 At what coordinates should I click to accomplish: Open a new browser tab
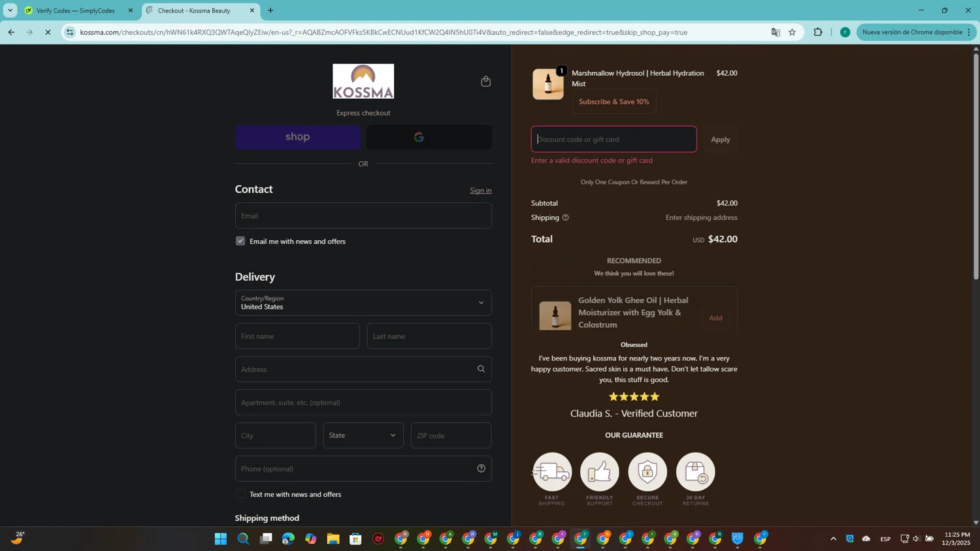270,10
